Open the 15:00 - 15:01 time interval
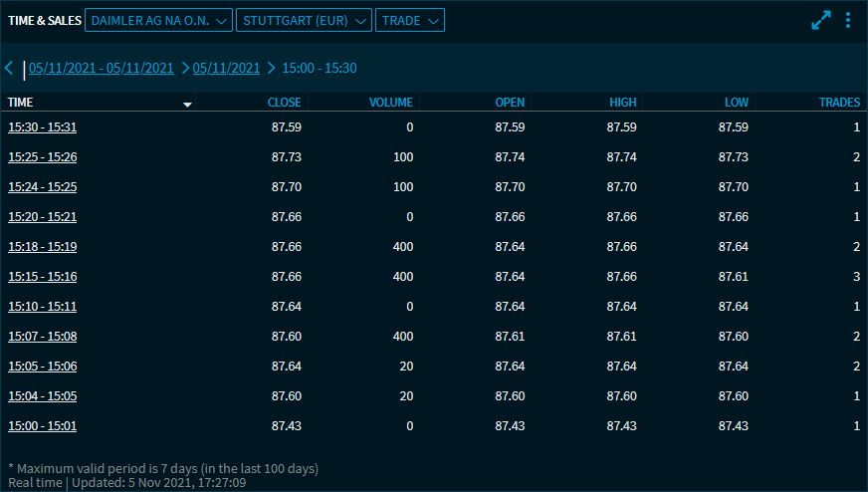This screenshot has height=492, width=868. tap(43, 426)
